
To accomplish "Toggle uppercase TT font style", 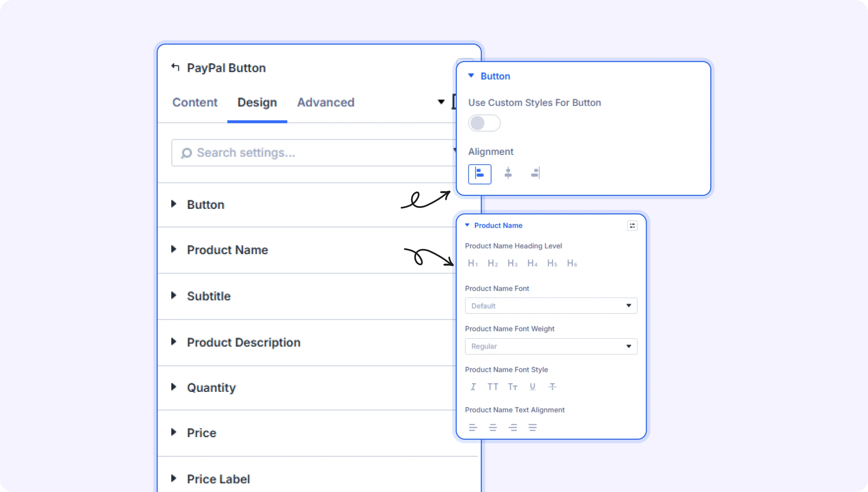I will [493, 387].
